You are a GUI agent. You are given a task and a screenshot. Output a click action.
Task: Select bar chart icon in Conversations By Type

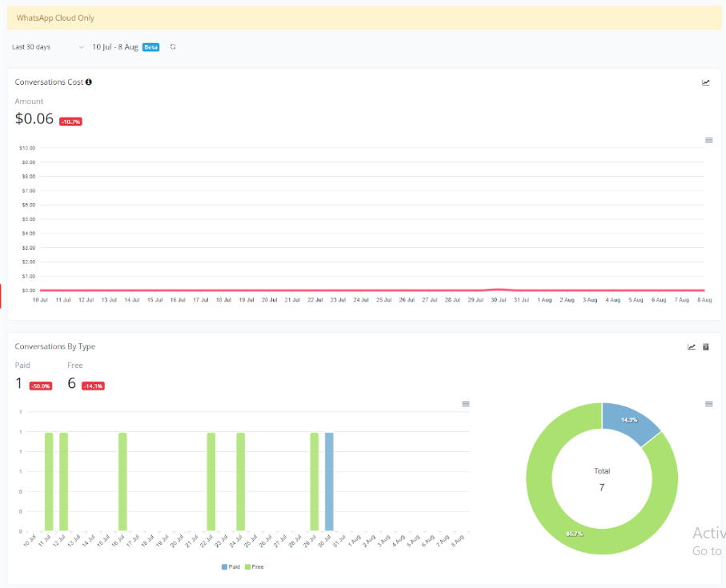click(706, 347)
